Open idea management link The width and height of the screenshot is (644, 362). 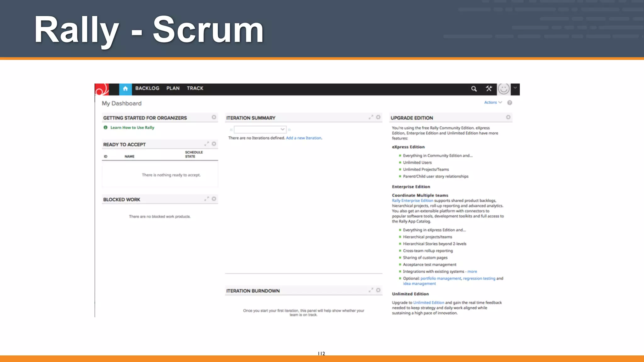419,284
